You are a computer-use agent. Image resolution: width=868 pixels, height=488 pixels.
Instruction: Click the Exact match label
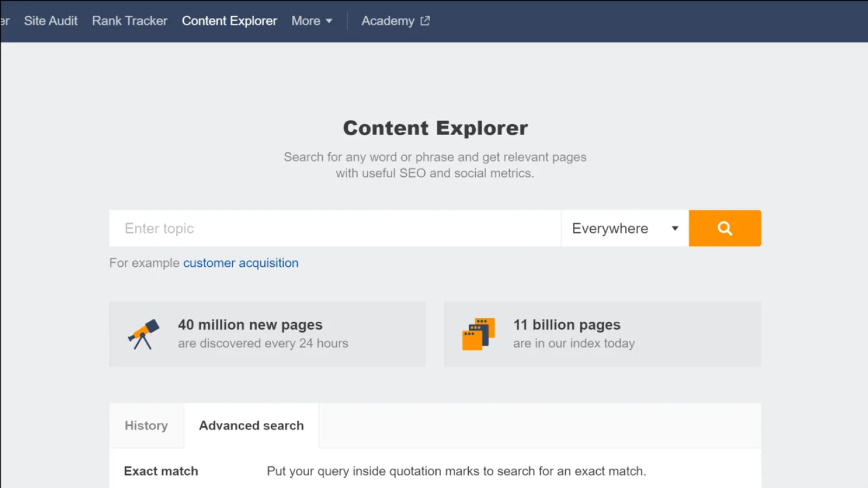[x=161, y=471]
